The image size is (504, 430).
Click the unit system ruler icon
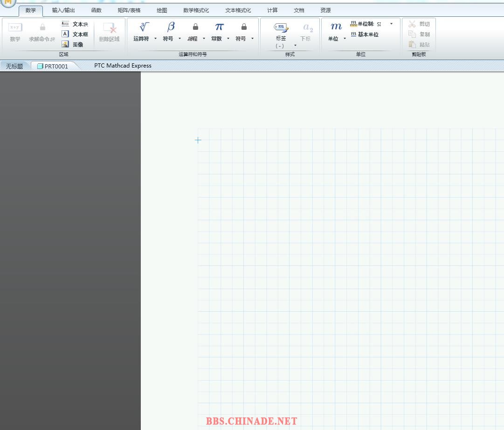353,24
